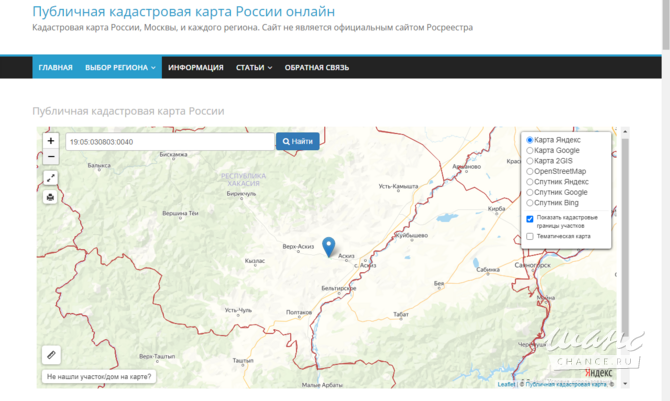Screen dimensions: 670x401
Task: Print the map
Action: coord(50,197)
